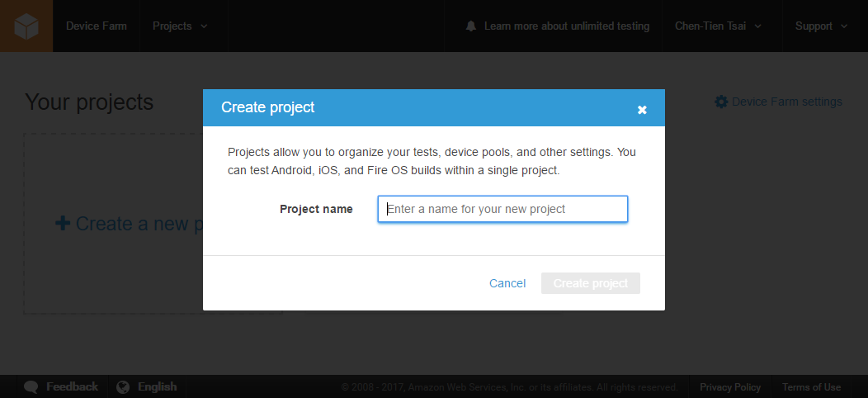Click the plus icon beside Create a new project
The width and height of the screenshot is (868, 398).
(x=63, y=224)
